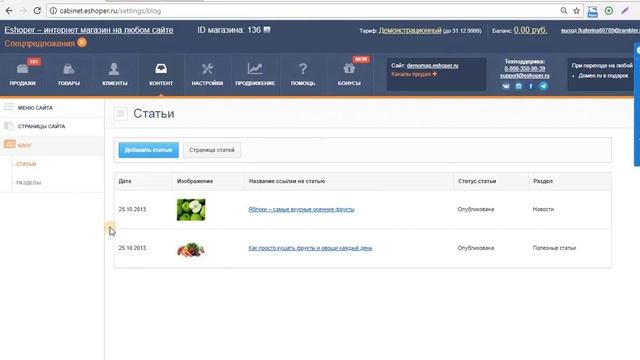Click the Telegram social icon
Screen dimensions: 640x360
tap(543, 86)
